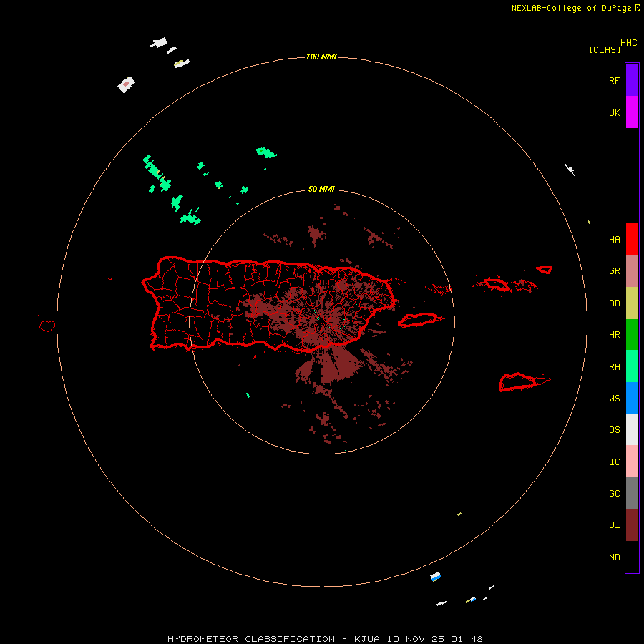Click the St. Croix island outline
The image size is (644, 644).
pyautogui.click(x=518, y=381)
